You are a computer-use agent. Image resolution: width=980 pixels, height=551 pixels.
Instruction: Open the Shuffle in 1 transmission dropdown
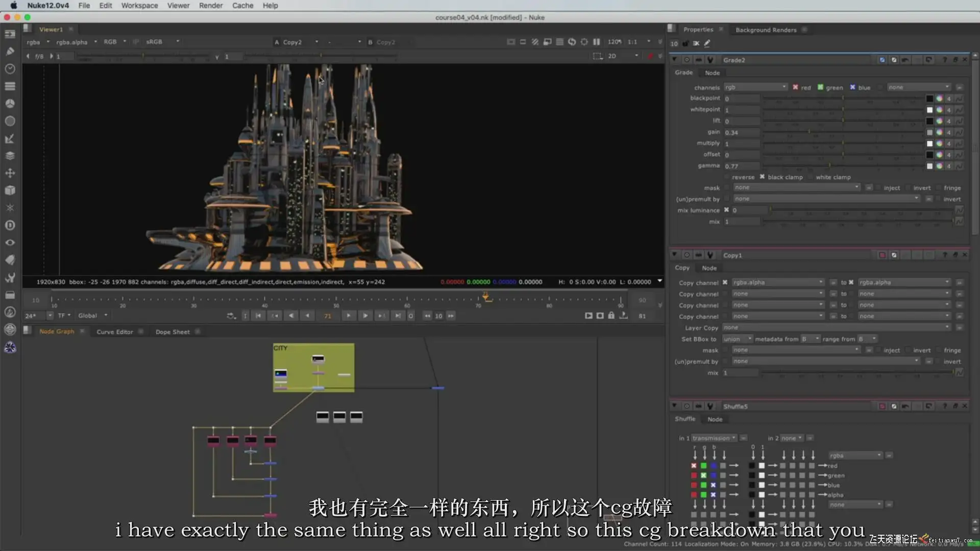point(714,438)
